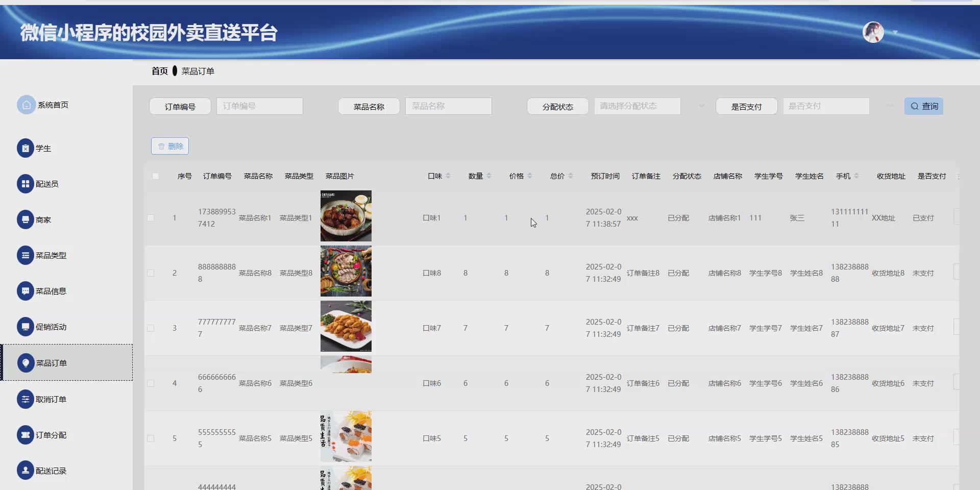980x490 pixels.
Task: Click the 学生姓名5 cell
Action: coord(806,438)
